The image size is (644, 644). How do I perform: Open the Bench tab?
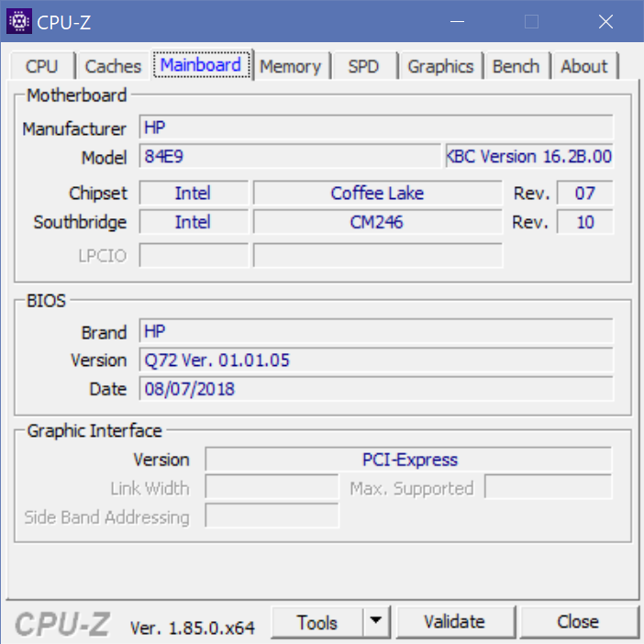(x=516, y=66)
